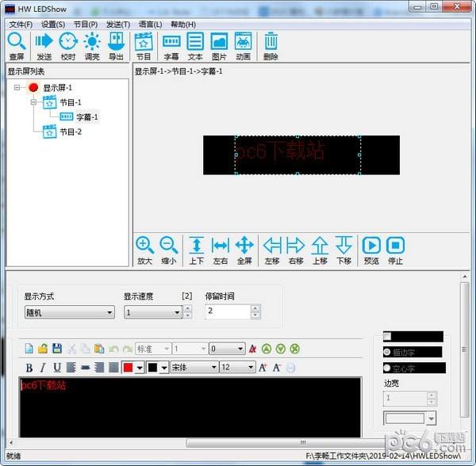
Task: Select the 描边字 radio button
Action: point(388,352)
